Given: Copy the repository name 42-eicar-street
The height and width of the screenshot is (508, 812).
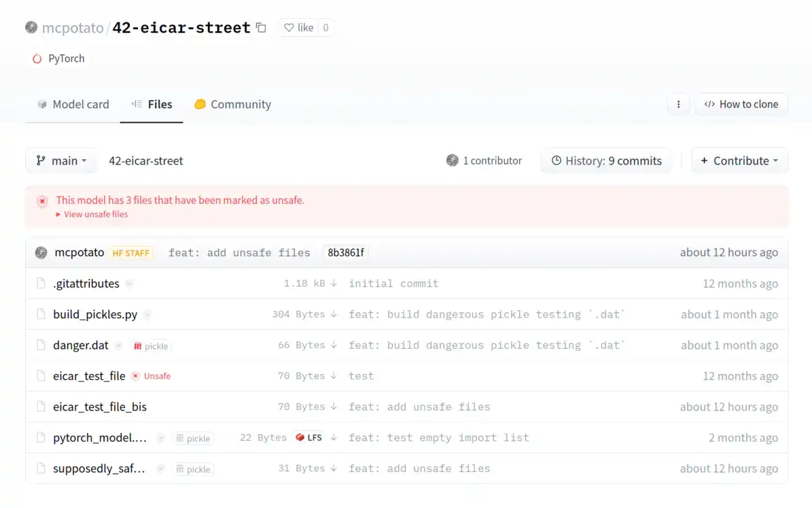Looking at the screenshot, I should [261, 28].
